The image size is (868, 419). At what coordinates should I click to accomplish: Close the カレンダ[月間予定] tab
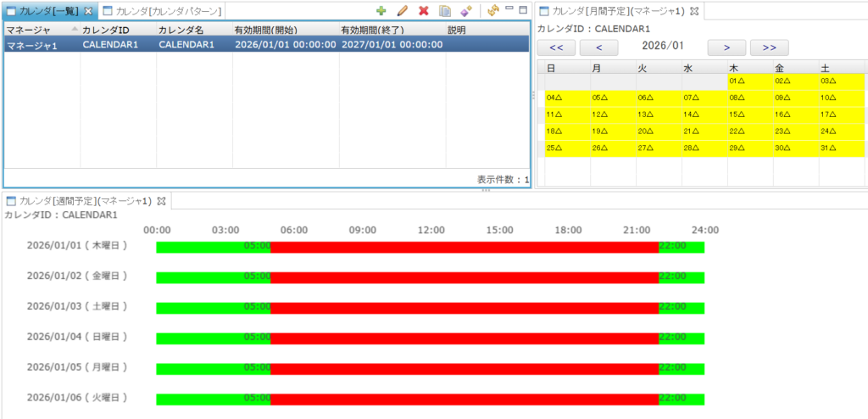[693, 11]
